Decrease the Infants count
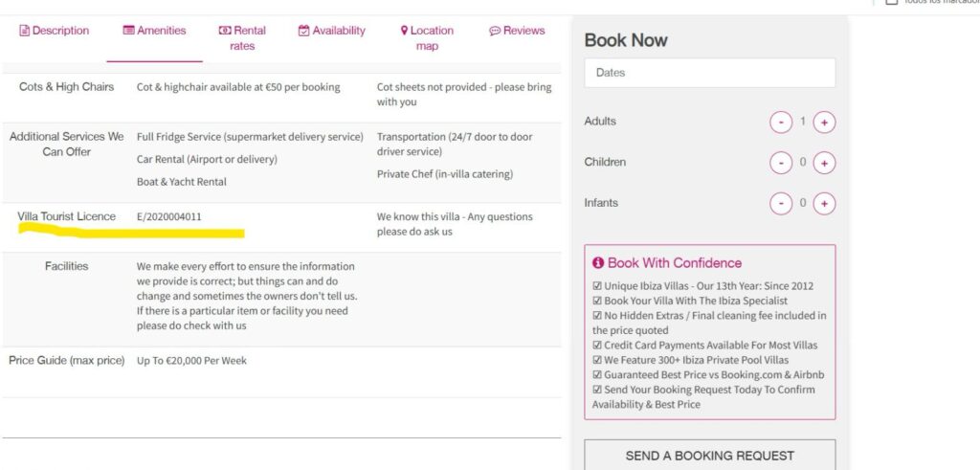Viewport: 980px width, 470px height. (781, 203)
